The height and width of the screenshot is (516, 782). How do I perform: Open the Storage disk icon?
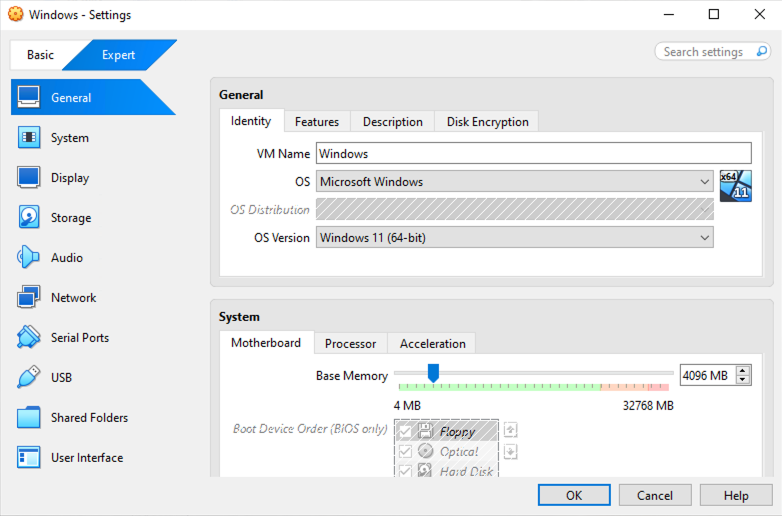click(x=28, y=217)
